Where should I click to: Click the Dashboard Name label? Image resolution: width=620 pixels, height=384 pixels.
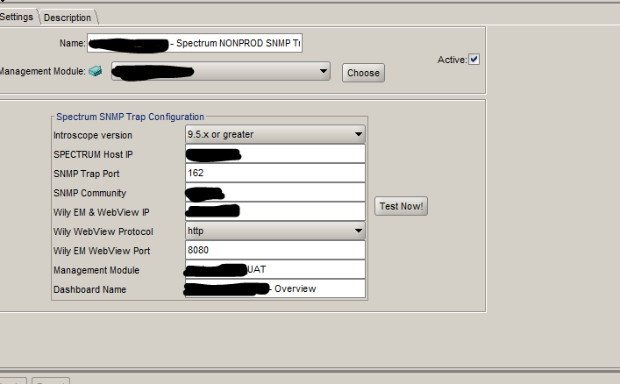click(x=90, y=289)
